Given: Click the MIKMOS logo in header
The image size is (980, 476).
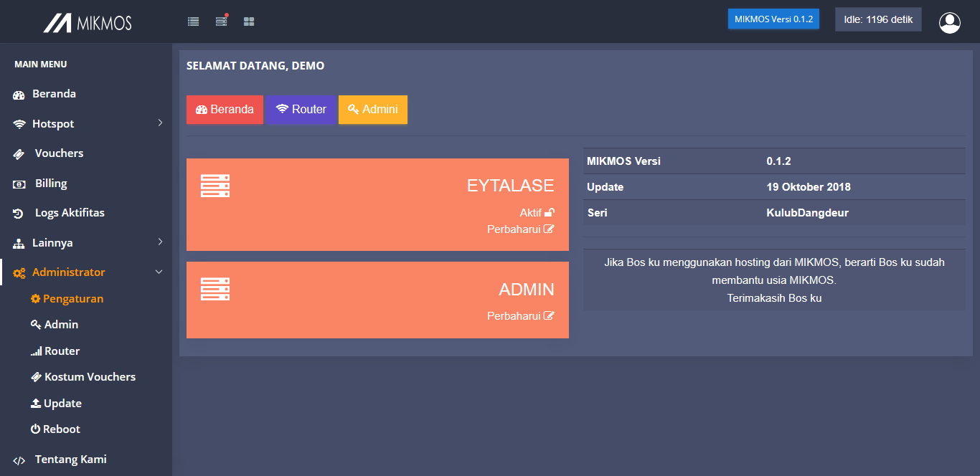Looking at the screenshot, I should (88, 23).
